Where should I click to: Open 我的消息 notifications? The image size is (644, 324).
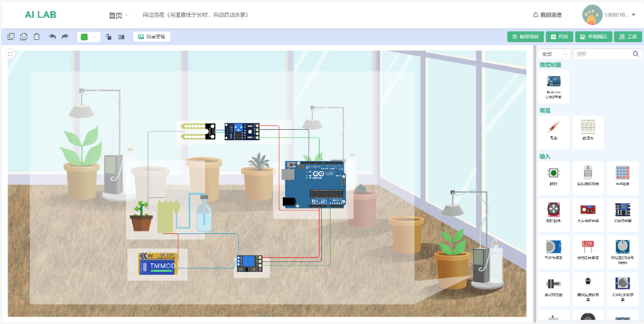(547, 15)
